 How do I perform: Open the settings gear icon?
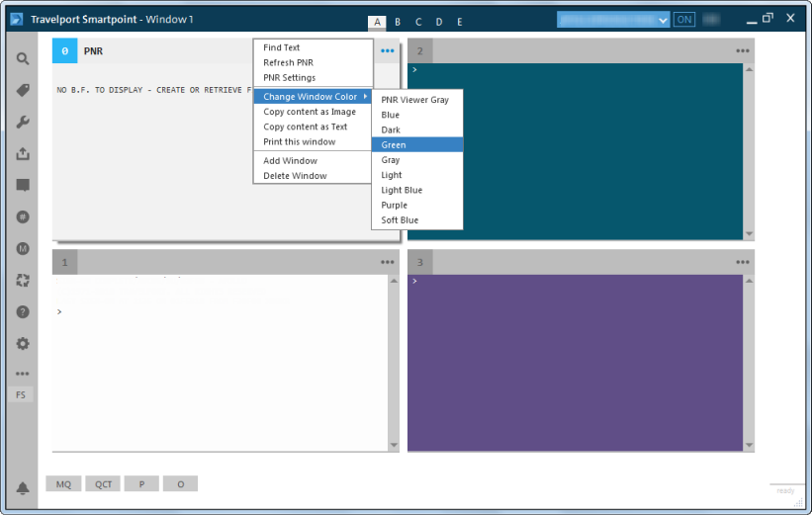(22, 344)
